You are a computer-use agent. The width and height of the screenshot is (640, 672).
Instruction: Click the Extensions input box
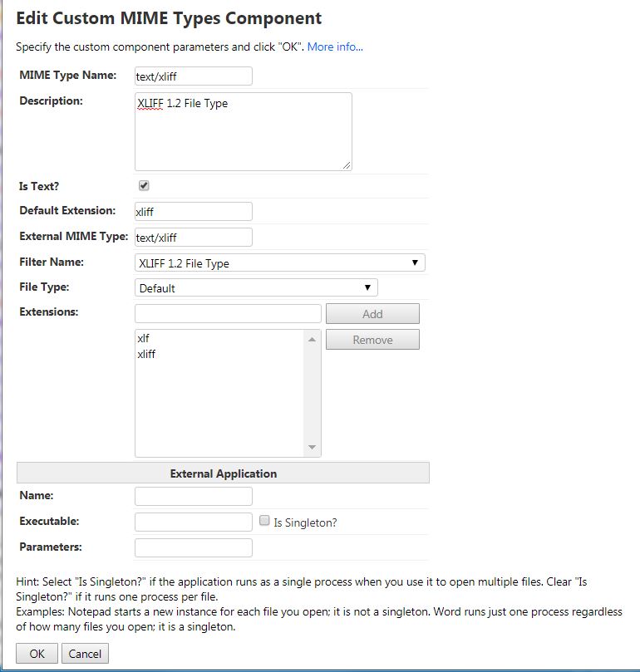pos(228,314)
